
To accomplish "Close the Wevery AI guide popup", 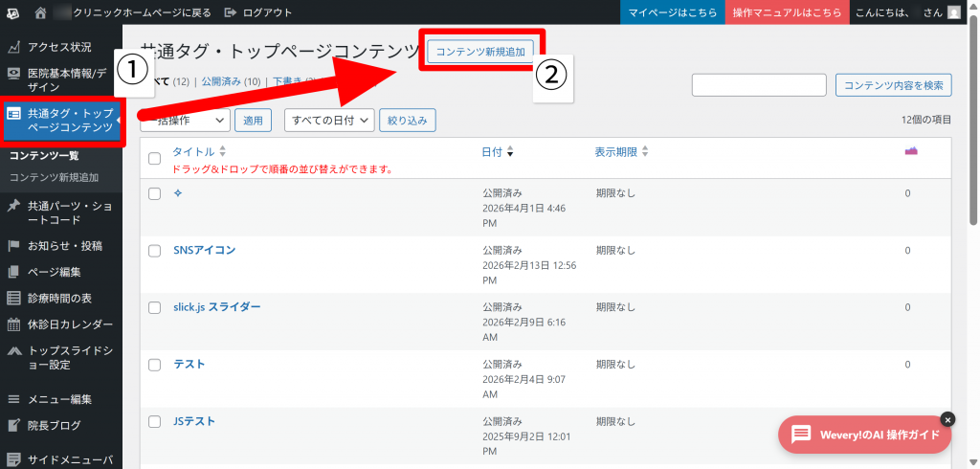I will click(947, 419).
